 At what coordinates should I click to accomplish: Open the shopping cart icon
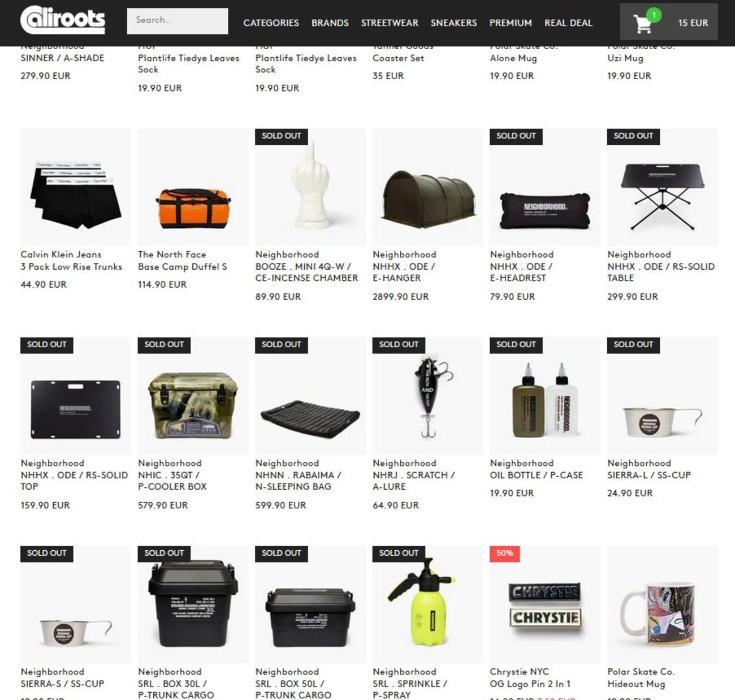pos(642,23)
